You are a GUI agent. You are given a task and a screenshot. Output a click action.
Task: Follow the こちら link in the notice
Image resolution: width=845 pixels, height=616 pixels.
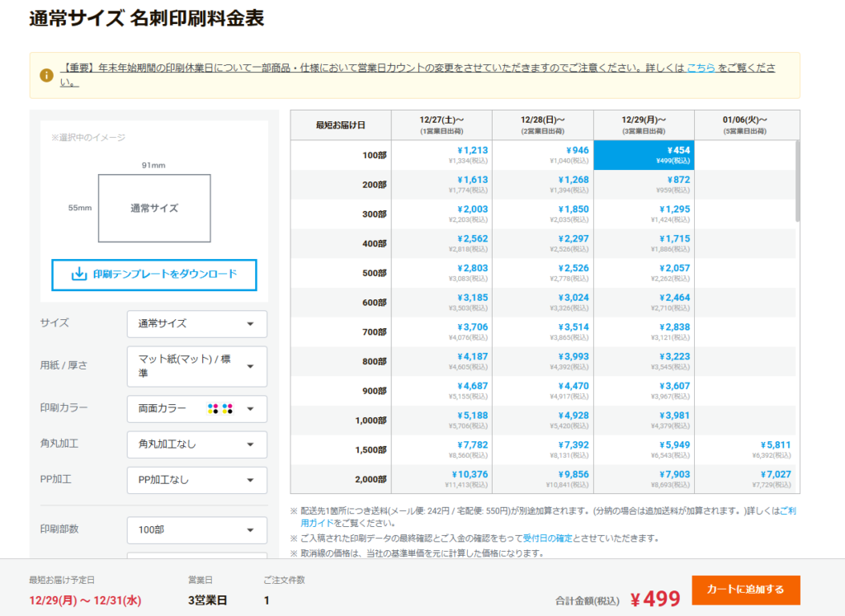(x=701, y=68)
